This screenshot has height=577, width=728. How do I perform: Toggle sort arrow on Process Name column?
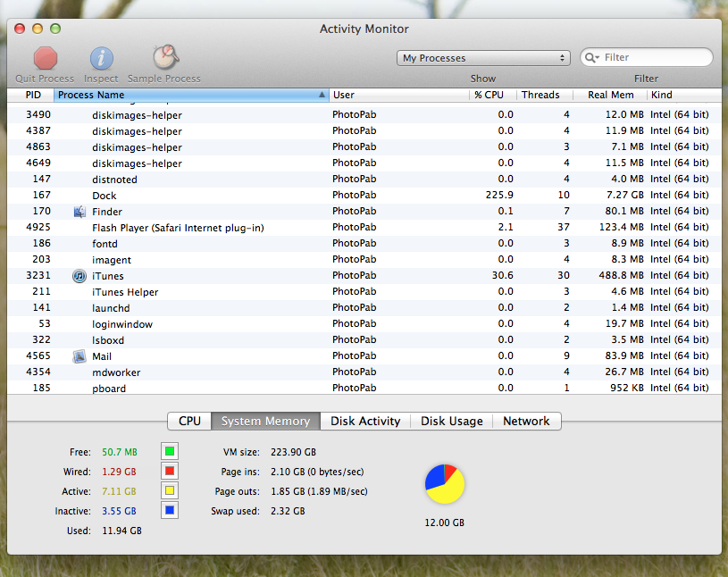(x=322, y=95)
